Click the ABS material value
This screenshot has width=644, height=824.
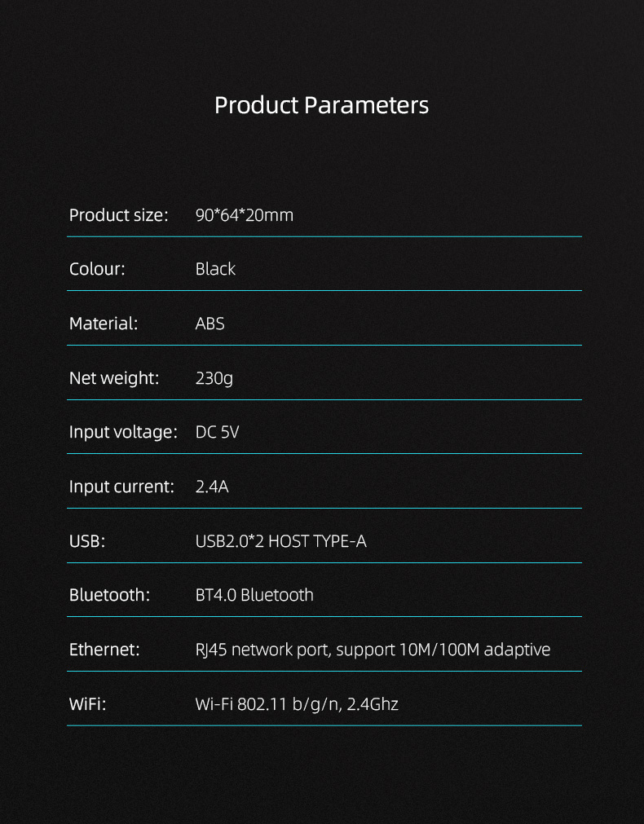(210, 324)
